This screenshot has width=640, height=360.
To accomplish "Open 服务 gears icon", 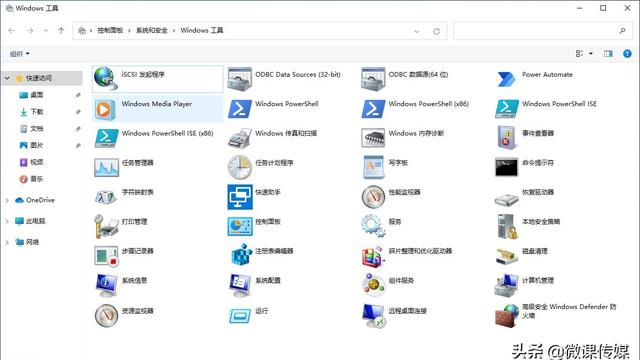I will click(373, 226).
